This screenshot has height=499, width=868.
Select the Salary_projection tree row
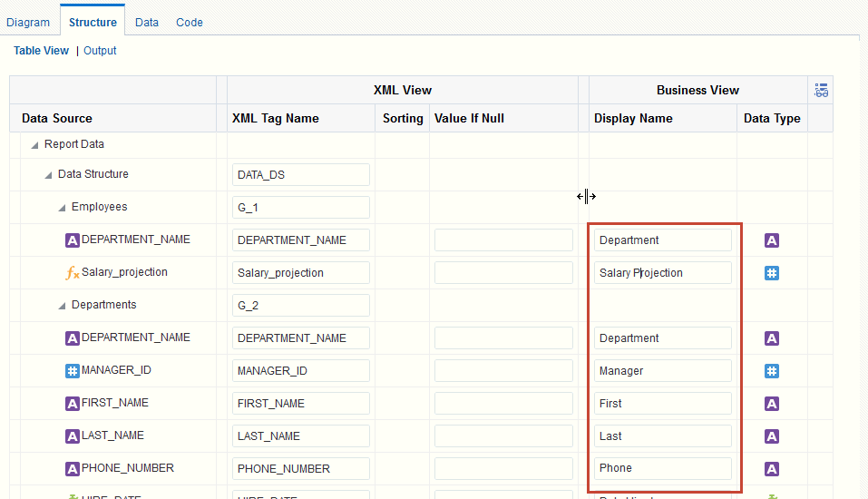point(124,272)
